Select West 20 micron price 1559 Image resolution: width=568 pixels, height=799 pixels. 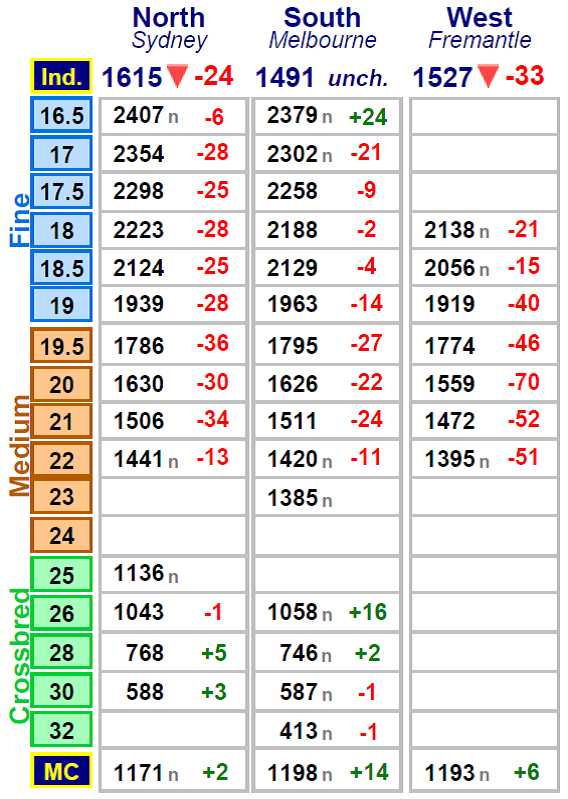tap(450, 383)
